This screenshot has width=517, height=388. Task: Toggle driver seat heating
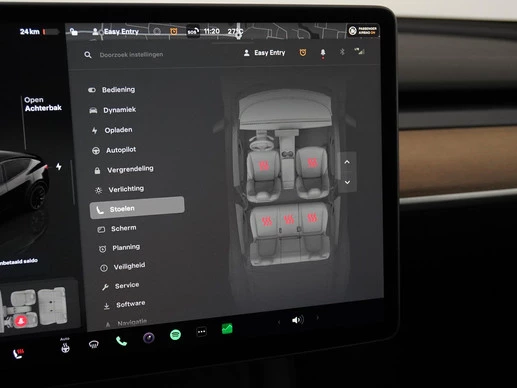click(264, 165)
